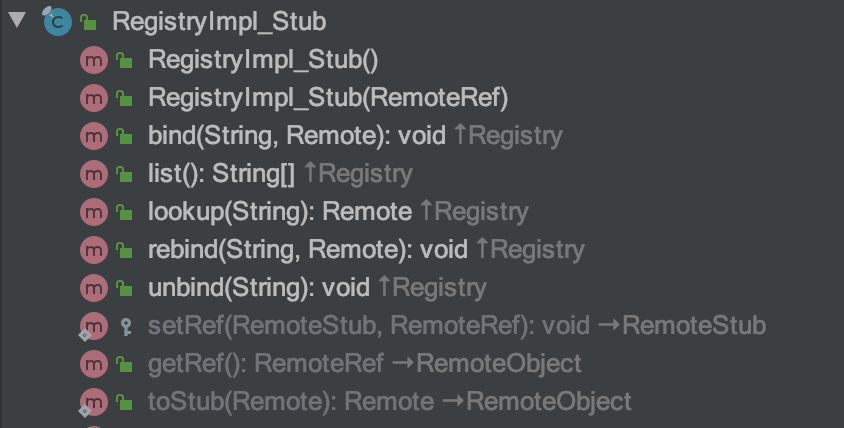Click the Registry label after rebind
Screen dimensions: 844x428
(537, 250)
